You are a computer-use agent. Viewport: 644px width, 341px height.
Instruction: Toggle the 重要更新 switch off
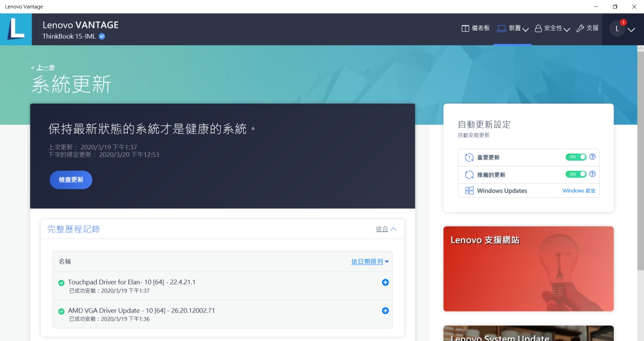[576, 157]
